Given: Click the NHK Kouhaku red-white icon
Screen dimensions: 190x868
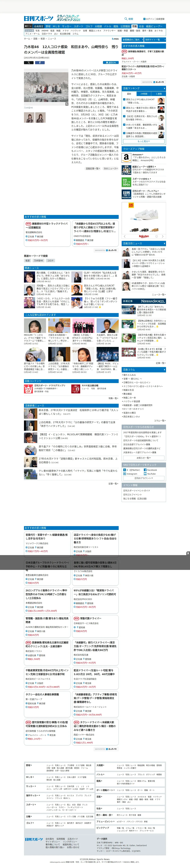Looking at the screenshot, I should click(x=76, y=390).
